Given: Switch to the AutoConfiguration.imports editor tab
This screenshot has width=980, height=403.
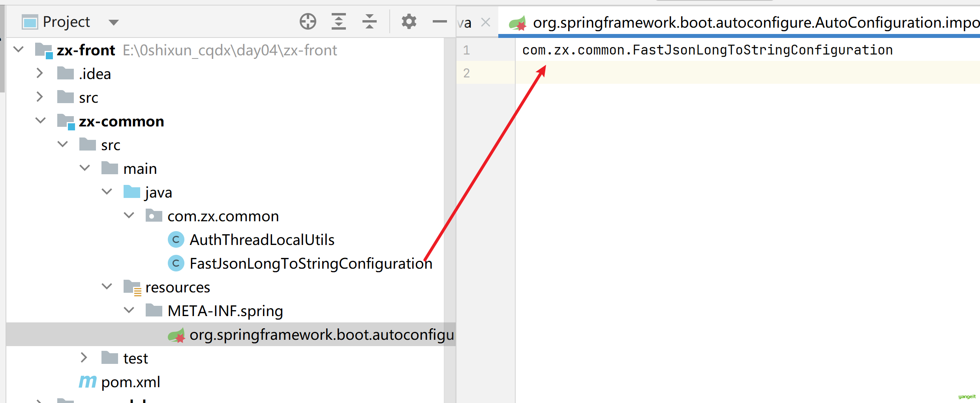Looking at the screenshot, I should [x=739, y=23].
